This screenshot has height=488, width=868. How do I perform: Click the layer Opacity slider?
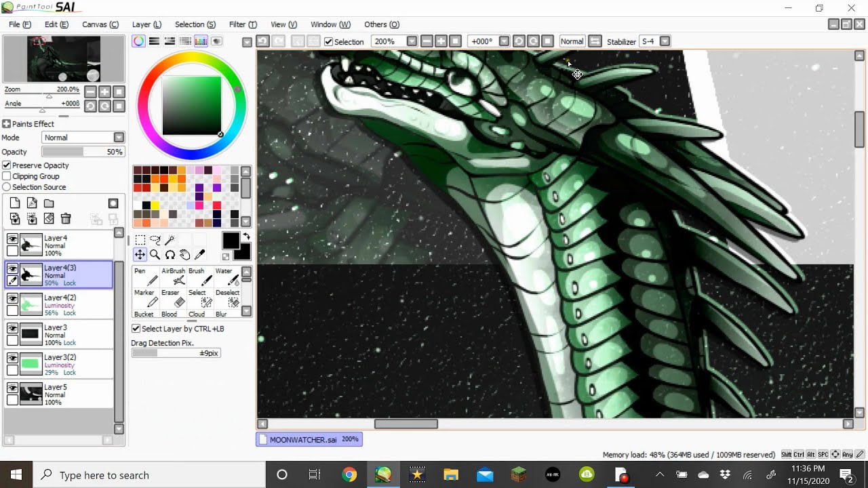[x=83, y=152]
